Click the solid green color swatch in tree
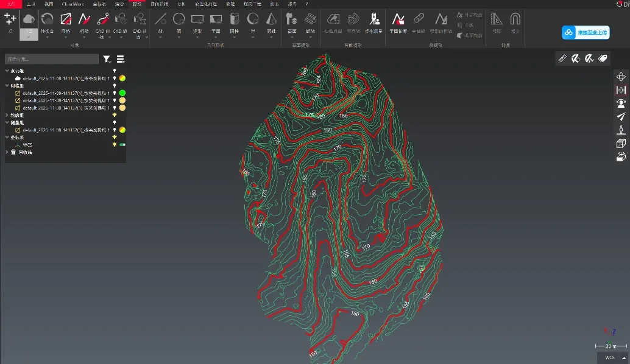630x364 pixels. coord(122,93)
